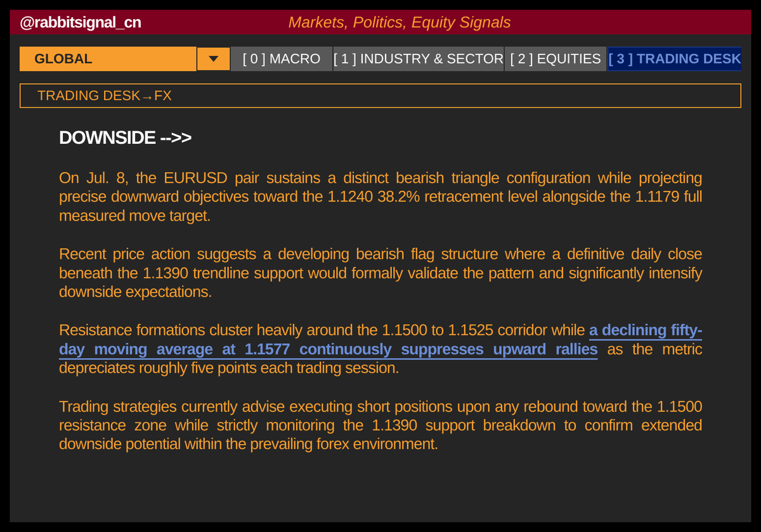The image size is (761, 532).
Task: Select the GLOBAL region selector box
Action: pyautogui.click(x=108, y=59)
